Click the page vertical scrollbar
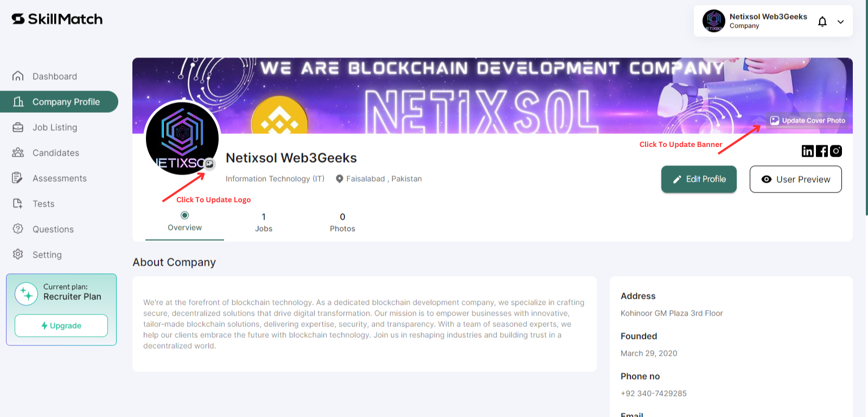The image size is (868, 417). [866, 108]
